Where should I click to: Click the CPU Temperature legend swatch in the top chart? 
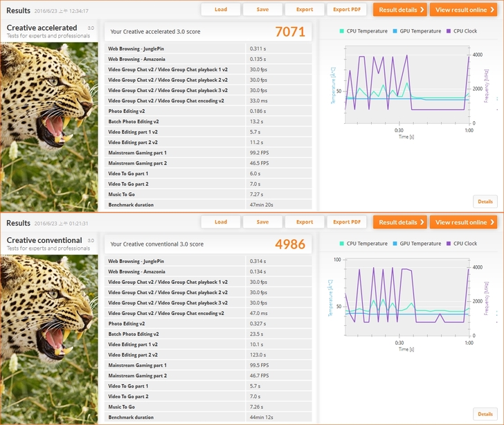tap(342, 31)
